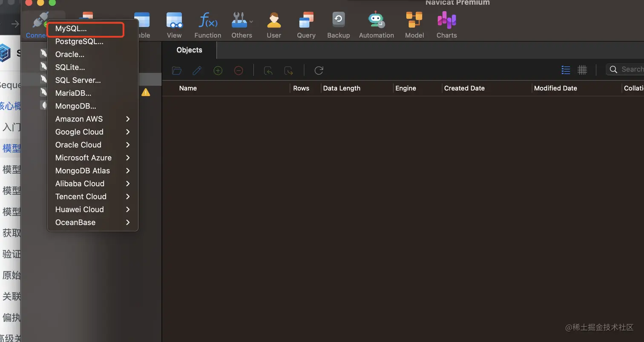Viewport: 644px width, 342px height.
Task: Select MariaDB... connection option
Action: tap(92, 93)
